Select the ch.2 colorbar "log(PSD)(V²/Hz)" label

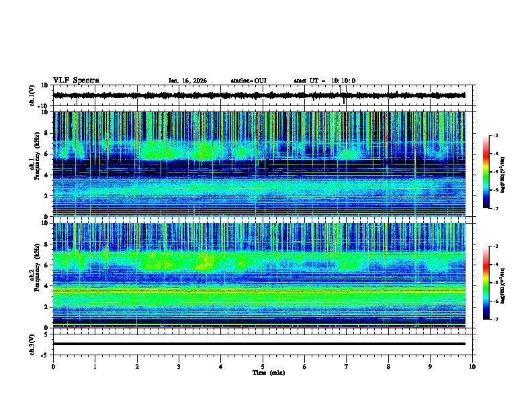(x=503, y=285)
